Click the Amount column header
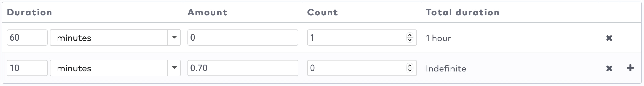Image resolution: width=644 pixels, height=86 pixels. [208, 12]
